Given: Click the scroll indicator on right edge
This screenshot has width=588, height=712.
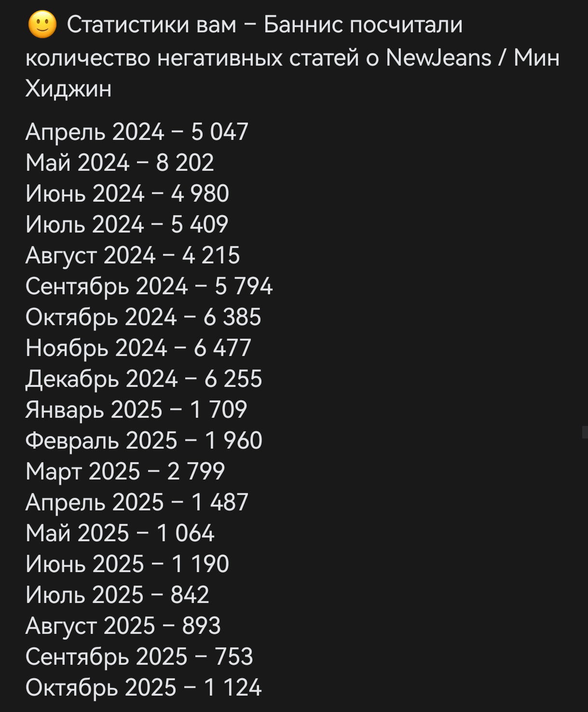Looking at the screenshot, I should coord(585,432).
